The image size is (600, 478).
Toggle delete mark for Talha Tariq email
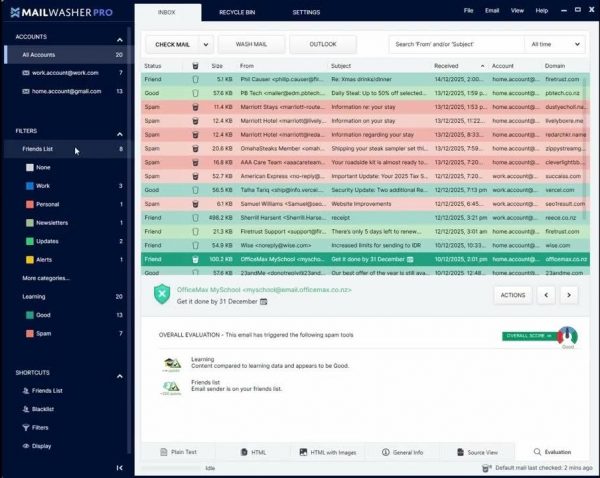pos(195,190)
